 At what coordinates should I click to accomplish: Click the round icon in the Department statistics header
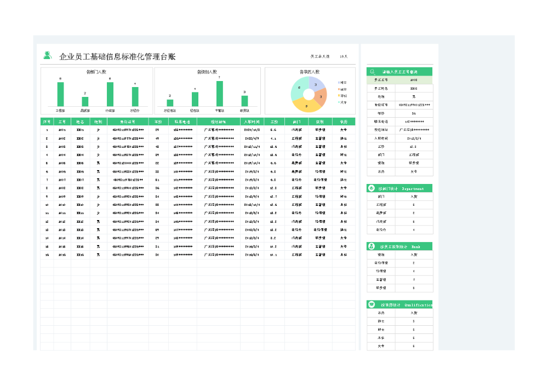(372, 188)
